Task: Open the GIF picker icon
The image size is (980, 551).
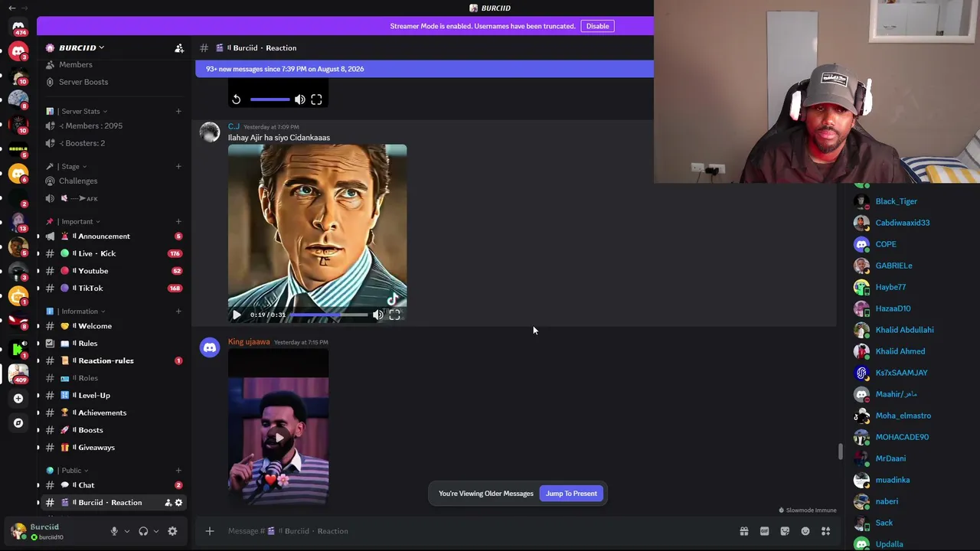Action: pos(764,531)
